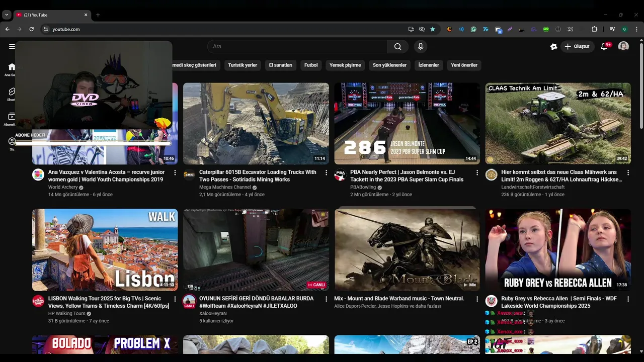Image resolution: width=644 pixels, height=362 pixels.
Task: Open options menu for PBA Nearly Perfect video
Action: point(477,172)
